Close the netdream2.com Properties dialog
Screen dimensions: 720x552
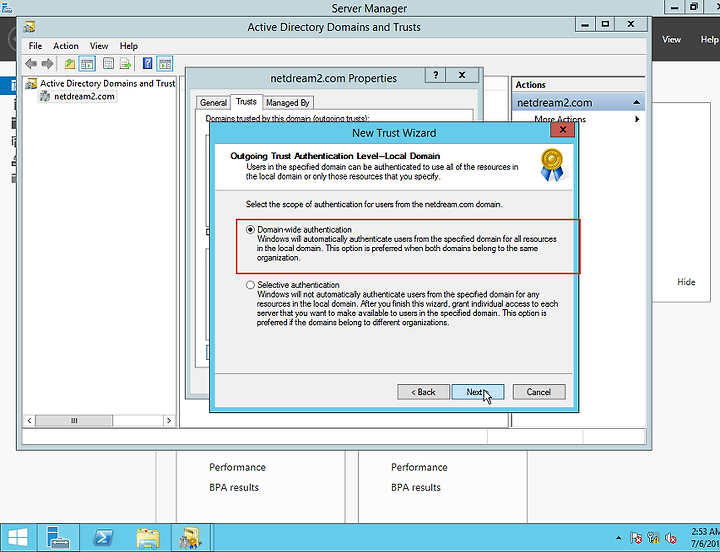[x=462, y=75]
